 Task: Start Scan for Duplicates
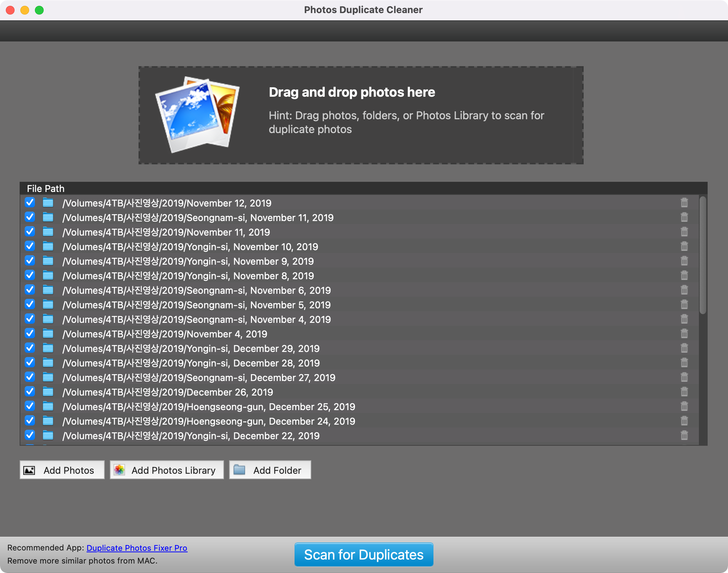(364, 555)
